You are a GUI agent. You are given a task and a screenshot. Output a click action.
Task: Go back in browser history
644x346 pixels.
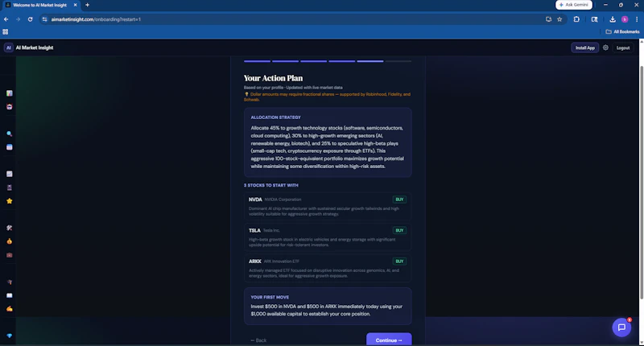click(x=6, y=19)
